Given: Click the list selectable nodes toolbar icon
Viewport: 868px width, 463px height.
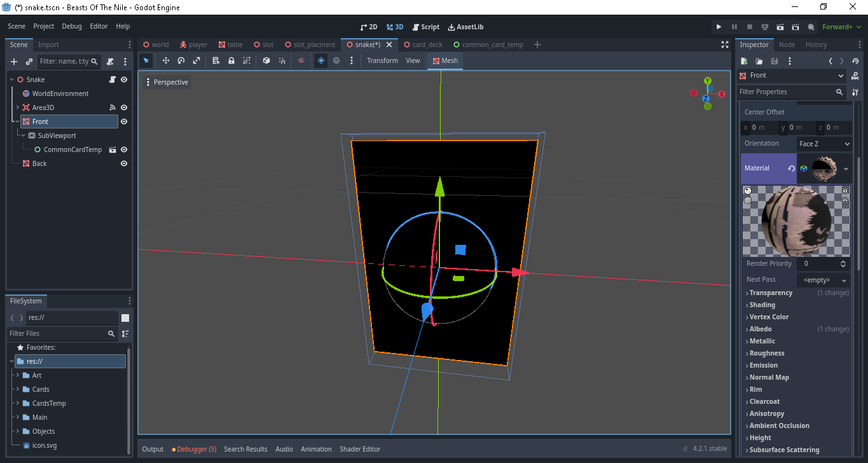Looking at the screenshot, I should point(216,60).
